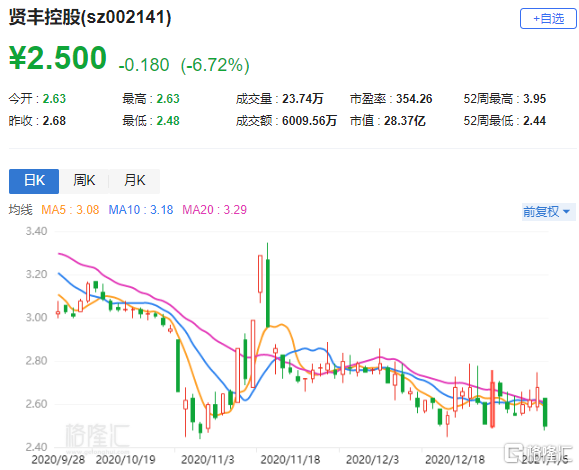Click the MA5 : 3.08 indicator label
579x470 pixels.
click(x=70, y=210)
